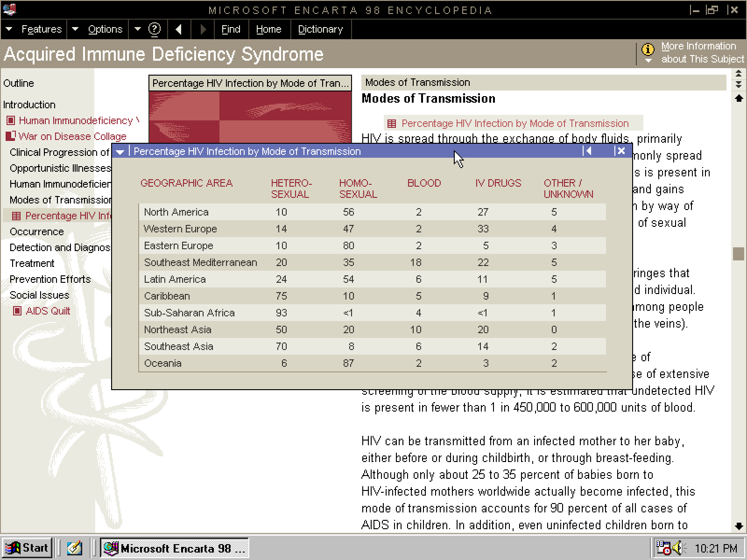The image size is (747, 560).
Task: Click the Human Immunodeficiency media icon
Action: pyautogui.click(x=11, y=120)
